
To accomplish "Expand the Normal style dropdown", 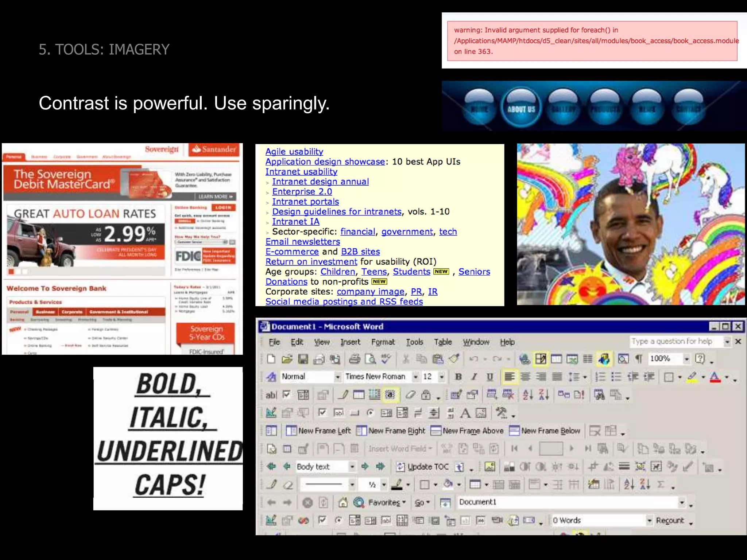I will tap(338, 377).
